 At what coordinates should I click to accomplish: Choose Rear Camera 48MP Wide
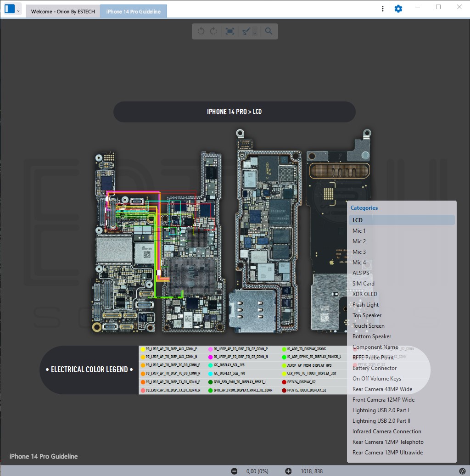402,389
